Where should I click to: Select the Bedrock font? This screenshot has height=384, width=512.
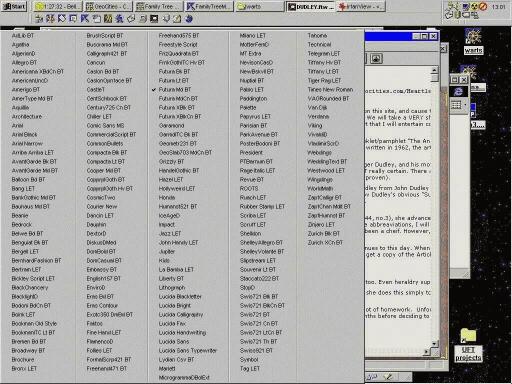[22, 224]
